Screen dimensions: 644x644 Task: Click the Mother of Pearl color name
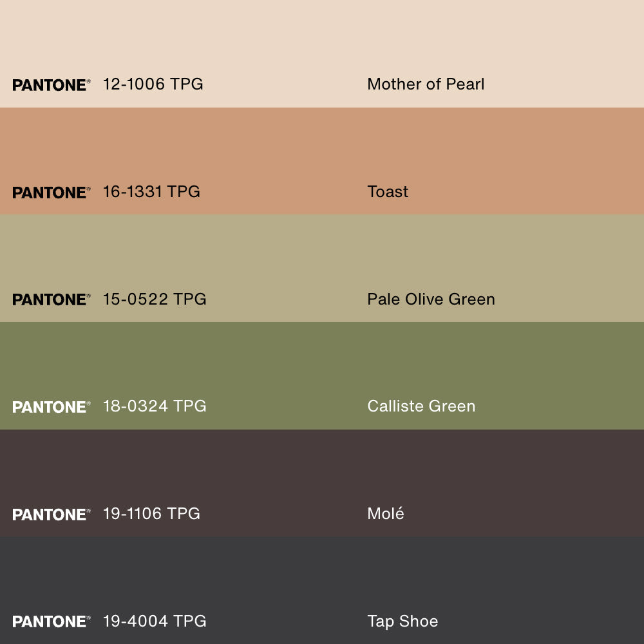(426, 84)
